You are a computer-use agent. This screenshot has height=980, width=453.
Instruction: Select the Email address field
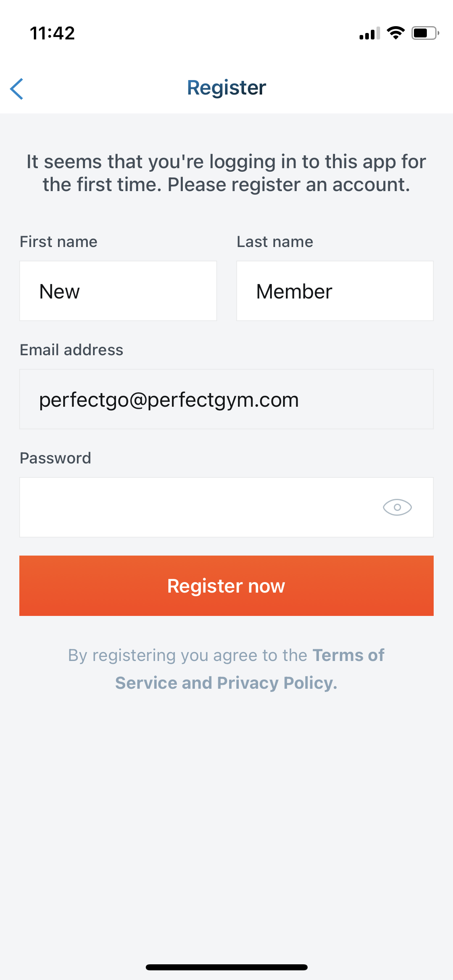pyautogui.click(x=226, y=399)
